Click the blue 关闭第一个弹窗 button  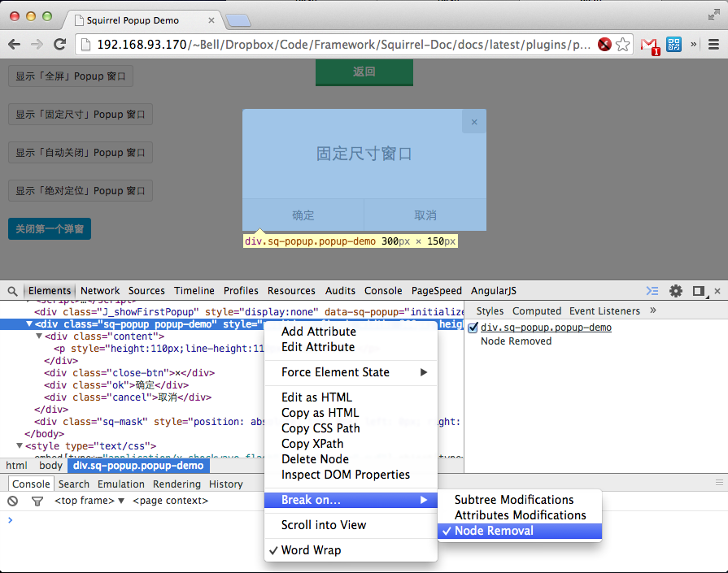pos(50,228)
